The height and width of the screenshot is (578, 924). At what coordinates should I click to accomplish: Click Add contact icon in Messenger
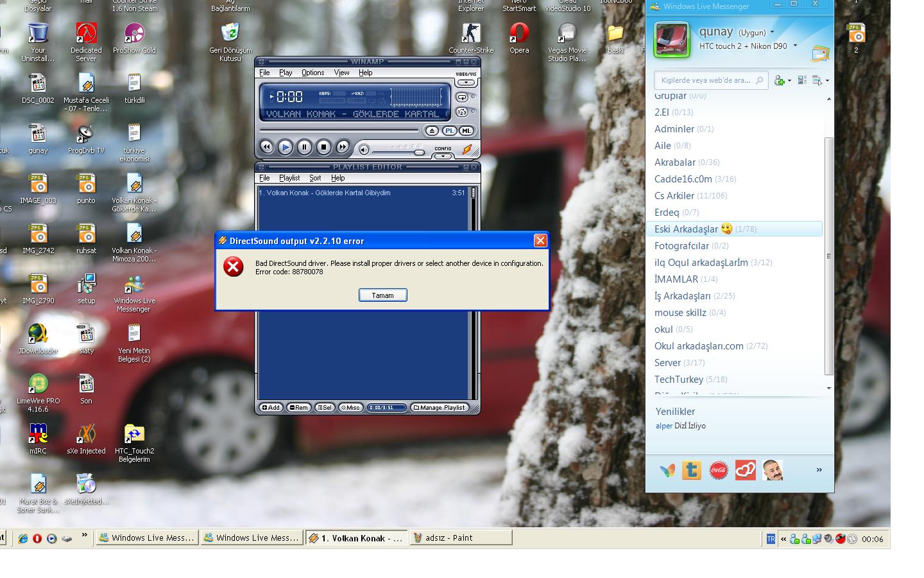point(779,80)
